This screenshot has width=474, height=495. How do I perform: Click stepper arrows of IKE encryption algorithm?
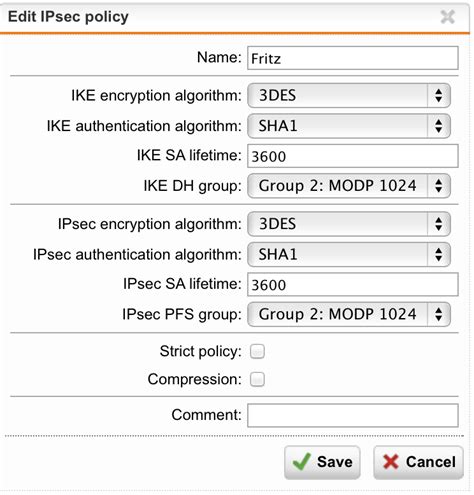(x=438, y=96)
